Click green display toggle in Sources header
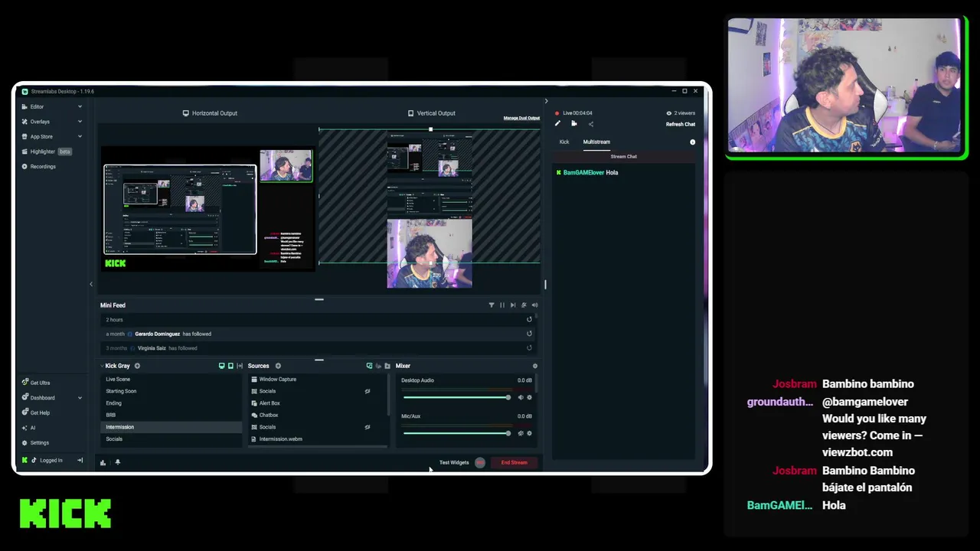980x551 pixels. click(369, 366)
